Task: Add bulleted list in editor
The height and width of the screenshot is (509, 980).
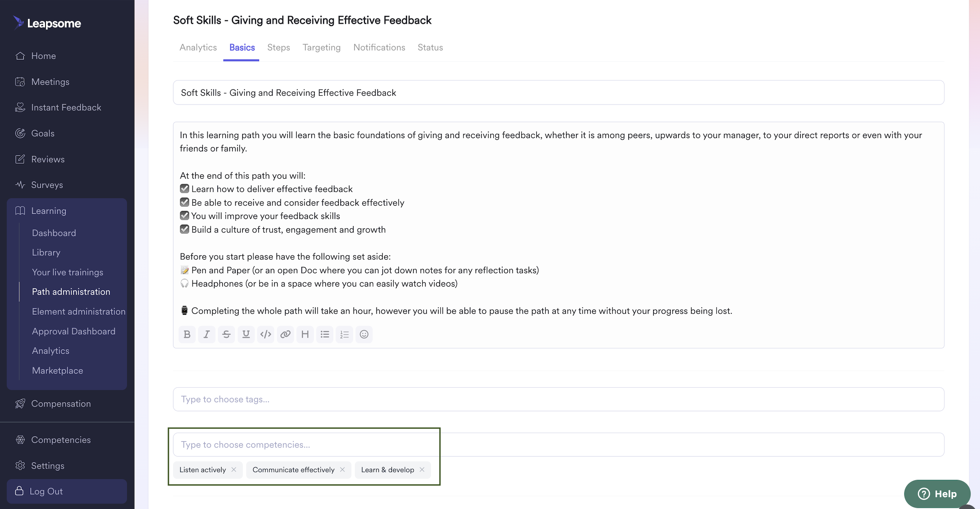Action: tap(325, 334)
